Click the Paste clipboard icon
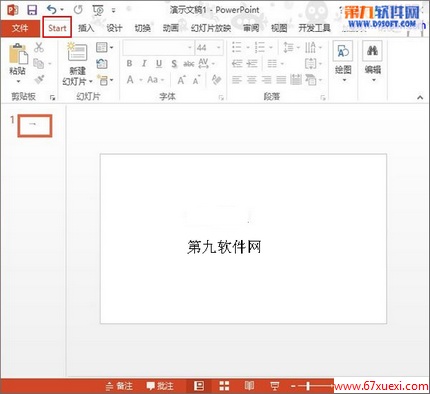 (x=18, y=53)
